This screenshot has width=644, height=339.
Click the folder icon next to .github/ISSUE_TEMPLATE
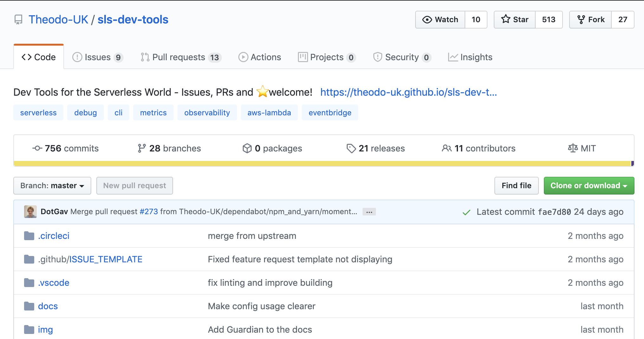pos(29,259)
